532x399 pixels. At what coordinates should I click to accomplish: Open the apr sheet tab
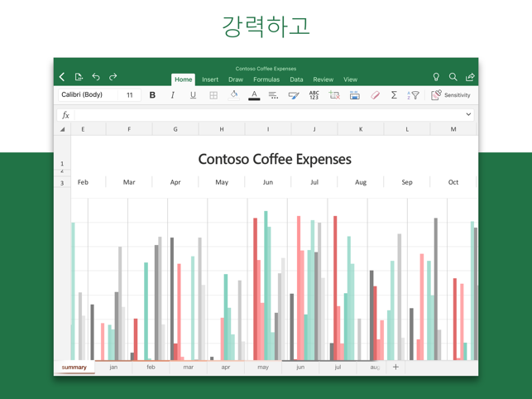click(226, 367)
